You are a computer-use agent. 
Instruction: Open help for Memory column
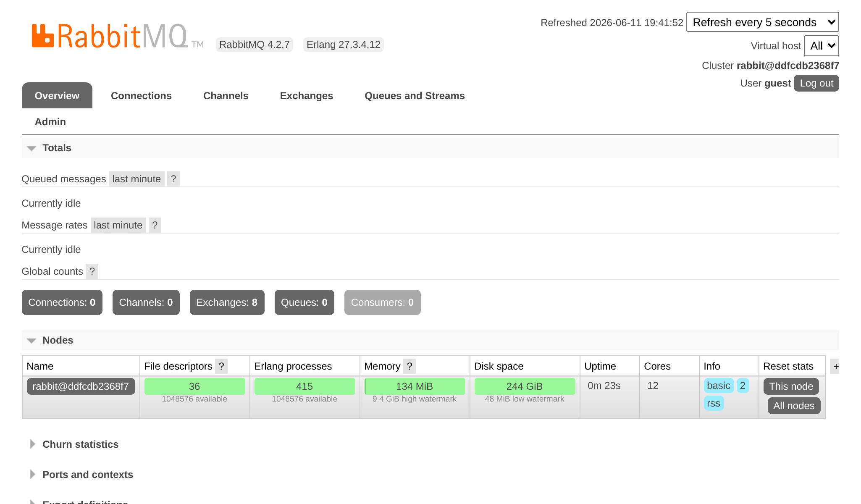409,366
